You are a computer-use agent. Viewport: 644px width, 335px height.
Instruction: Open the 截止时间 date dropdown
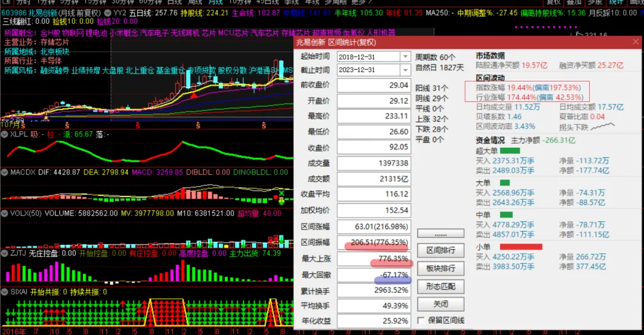(405, 70)
